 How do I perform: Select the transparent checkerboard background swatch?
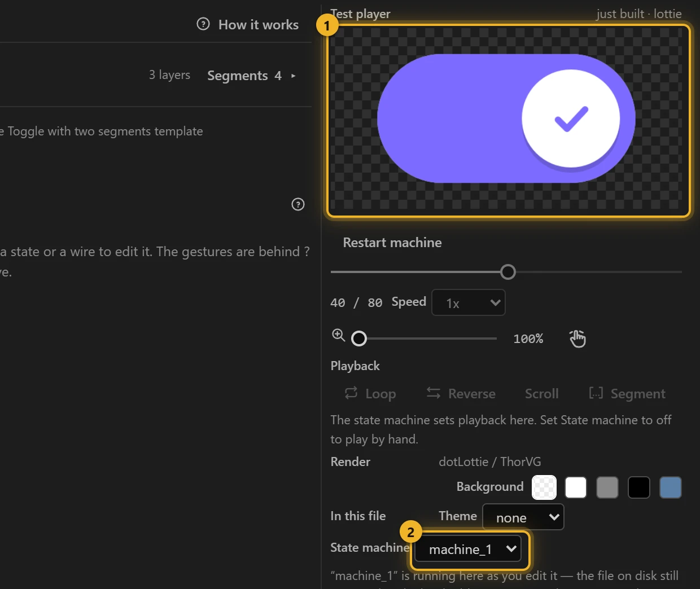(544, 487)
